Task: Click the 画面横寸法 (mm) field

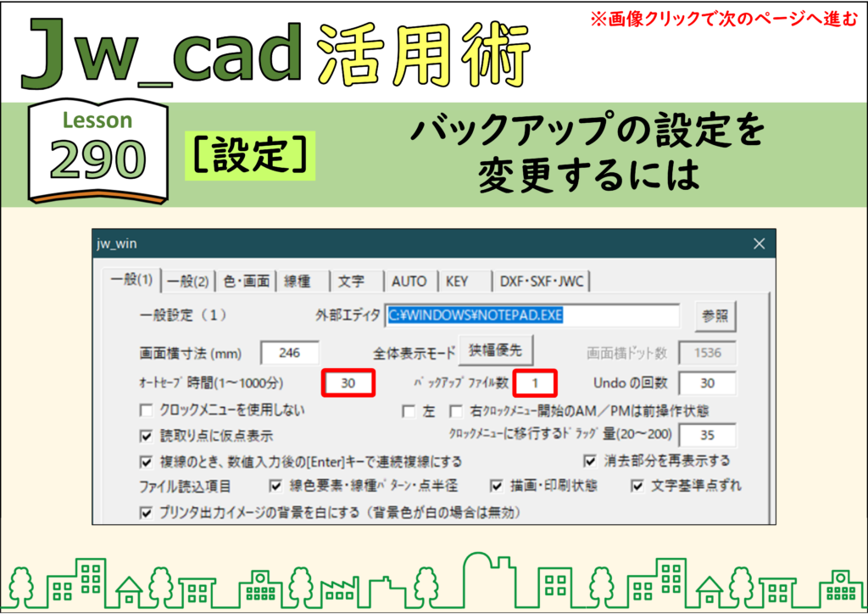Action: [290, 353]
